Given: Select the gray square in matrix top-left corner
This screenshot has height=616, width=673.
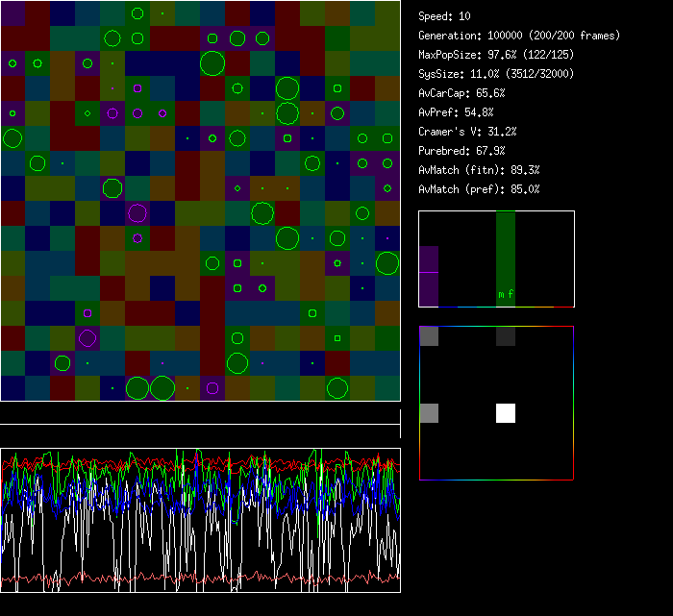Looking at the screenshot, I should [429, 336].
